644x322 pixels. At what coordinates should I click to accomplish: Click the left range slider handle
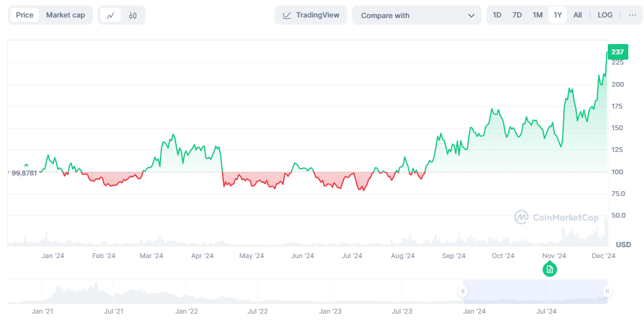[x=463, y=292]
